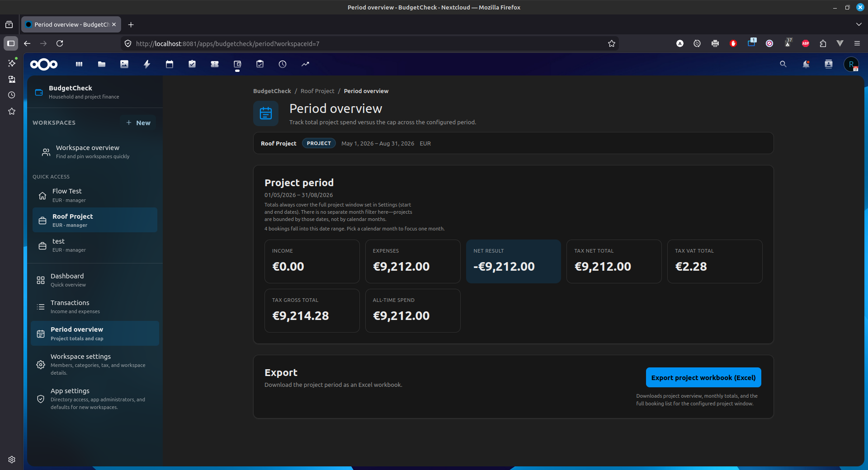Click the Tax VAT Total €2.28 card

(x=715, y=261)
